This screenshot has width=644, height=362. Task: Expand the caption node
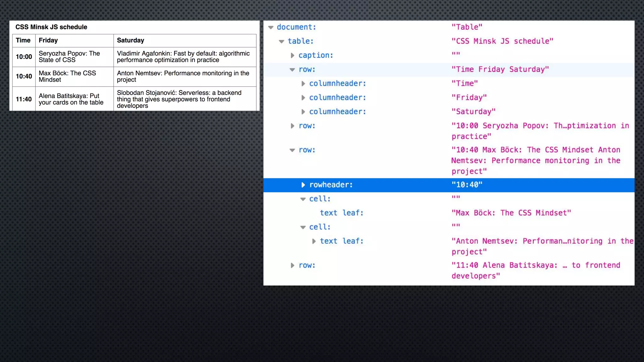292,55
